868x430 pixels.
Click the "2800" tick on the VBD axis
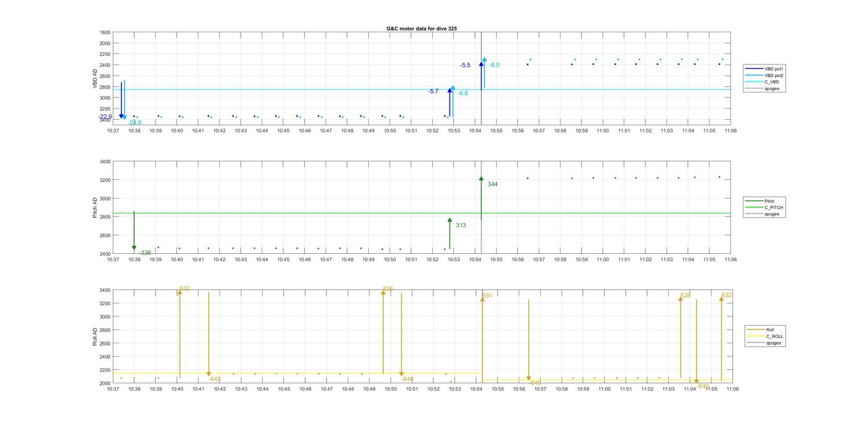[x=105, y=87]
